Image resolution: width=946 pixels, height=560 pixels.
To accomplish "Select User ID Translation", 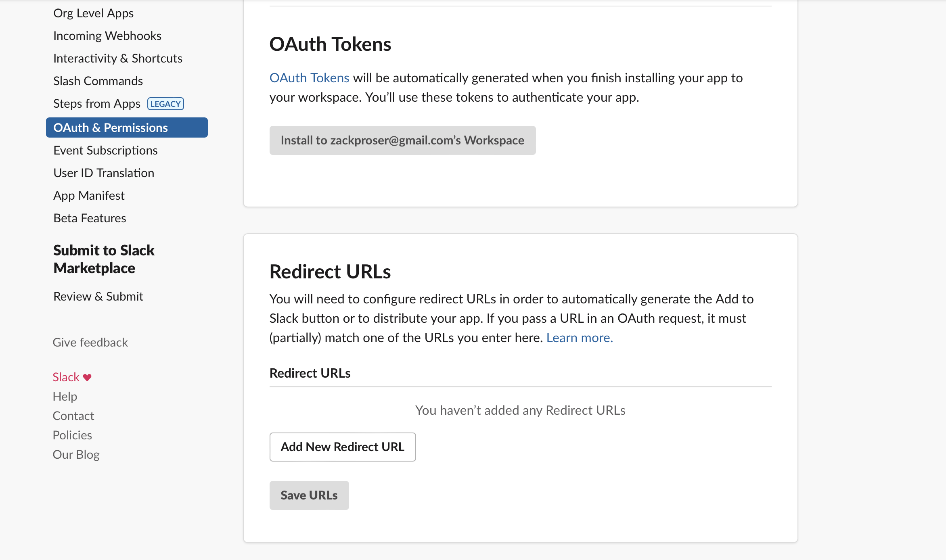I will tap(103, 173).
